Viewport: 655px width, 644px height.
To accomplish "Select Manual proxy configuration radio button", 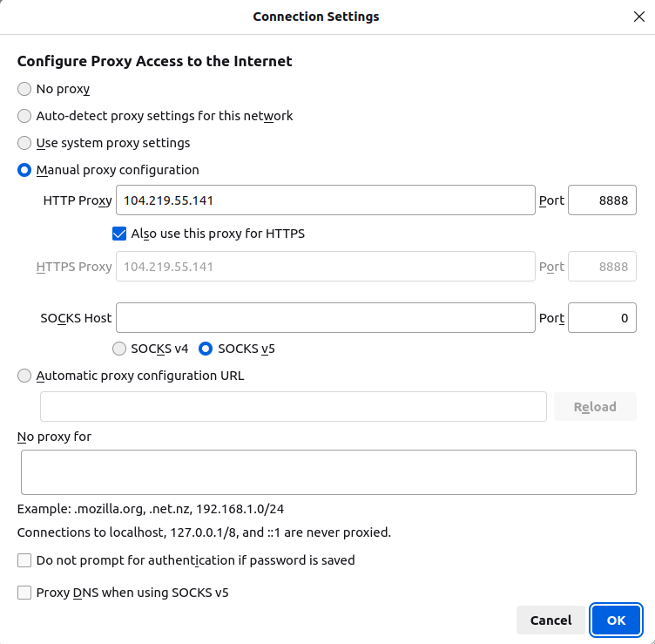I will click(24, 170).
